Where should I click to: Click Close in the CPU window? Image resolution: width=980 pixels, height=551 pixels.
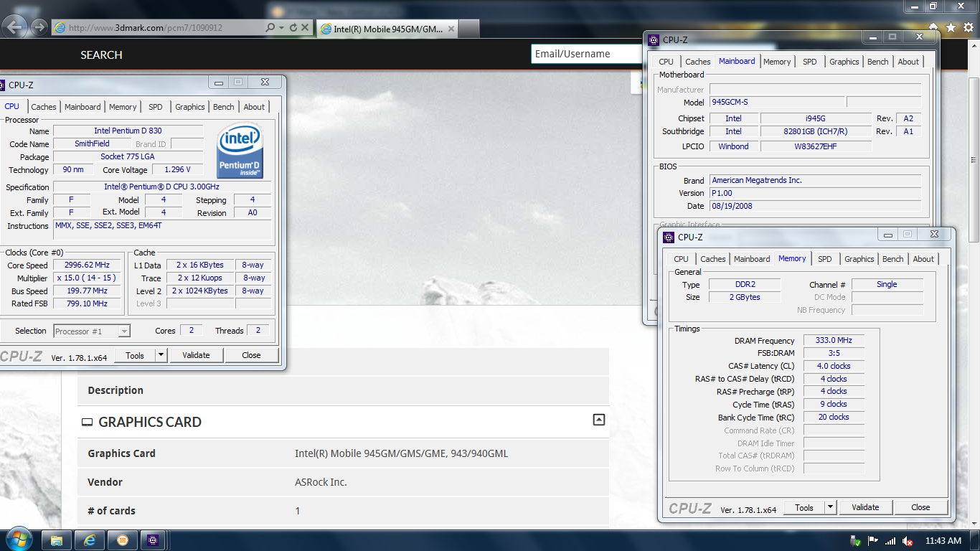point(251,355)
